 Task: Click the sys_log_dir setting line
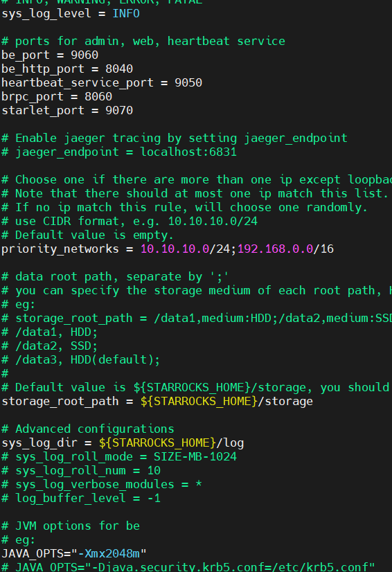coord(123,443)
